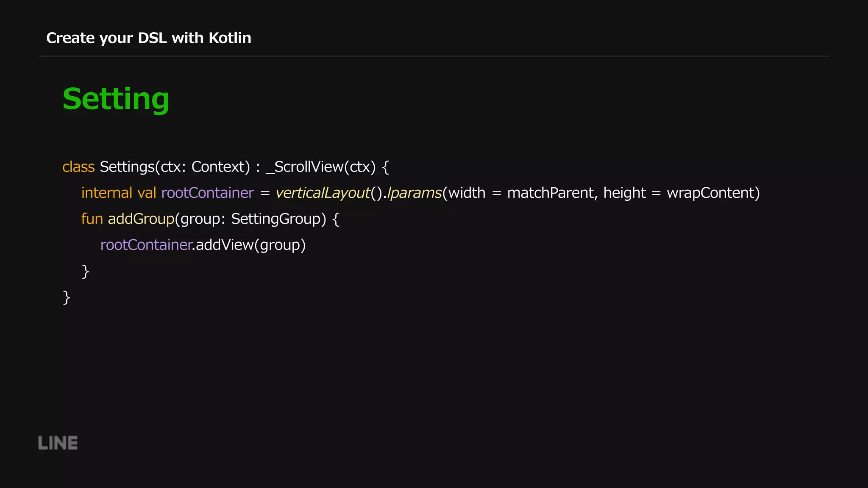Select 'height = wrapContent' argument
The width and height of the screenshot is (868, 488).
coord(679,193)
